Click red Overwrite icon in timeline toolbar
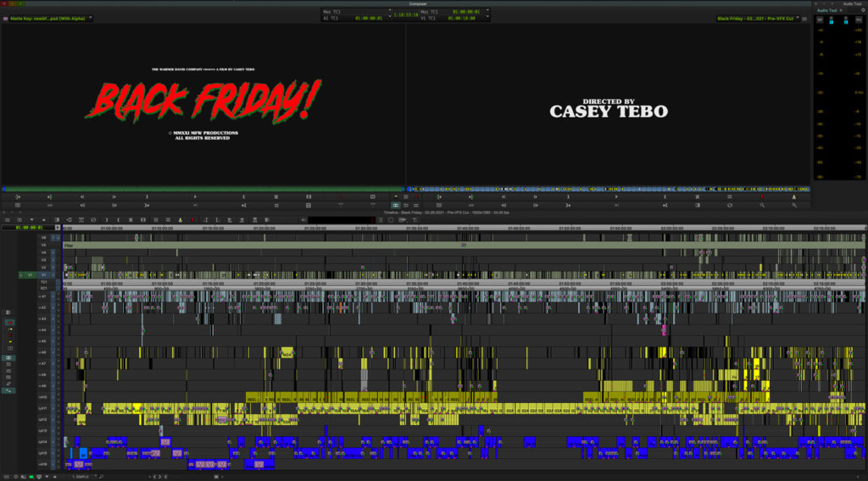 (192, 220)
